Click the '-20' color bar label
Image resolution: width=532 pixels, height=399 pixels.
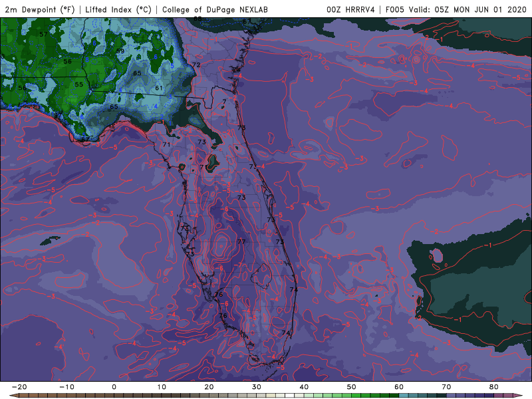tap(19, 387)
